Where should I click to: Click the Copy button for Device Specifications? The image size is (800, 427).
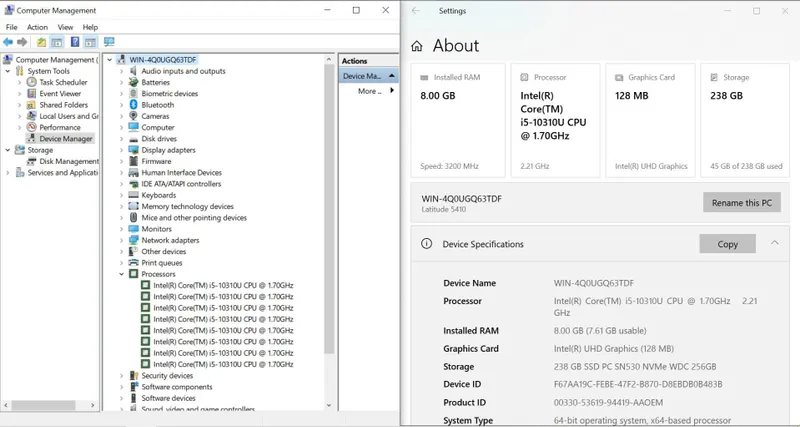[x=728, y=244]
